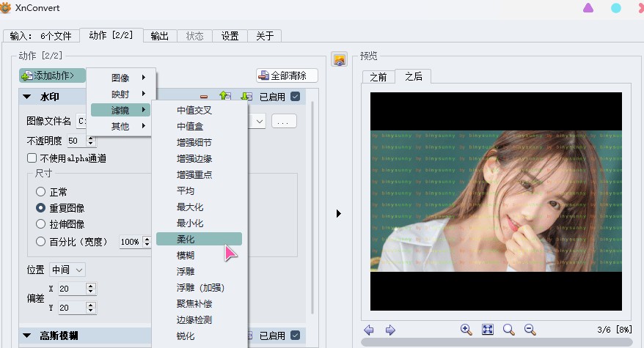Select the stretch image (拉伸图像) radio button
Screen dimensions: 644x348
click(41, 224)
